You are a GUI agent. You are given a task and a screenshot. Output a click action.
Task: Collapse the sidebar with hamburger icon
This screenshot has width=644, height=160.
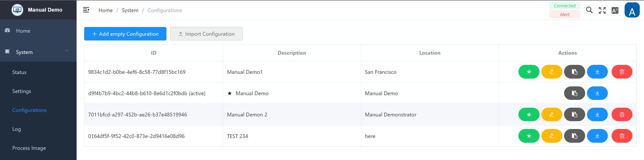point(86,10)
